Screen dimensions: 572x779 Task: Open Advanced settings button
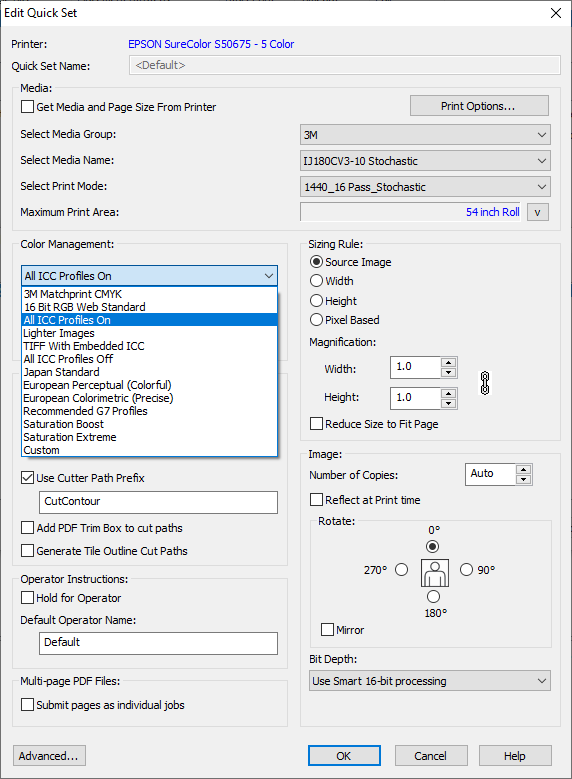click(49, 756)
